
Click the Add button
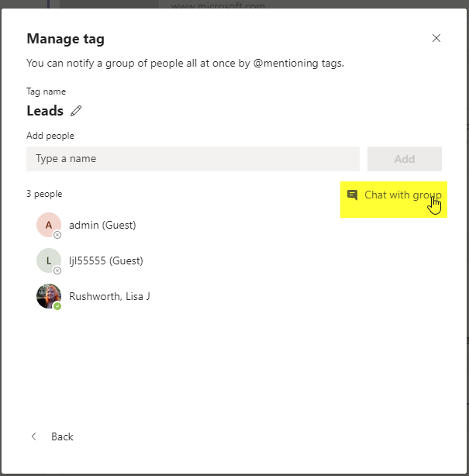click(405, 159)
